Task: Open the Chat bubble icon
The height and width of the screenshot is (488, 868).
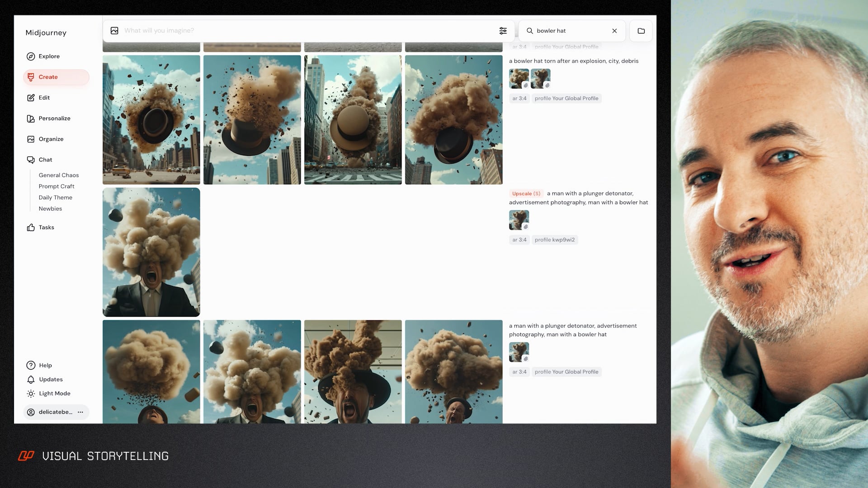Action: pos(30,160)
